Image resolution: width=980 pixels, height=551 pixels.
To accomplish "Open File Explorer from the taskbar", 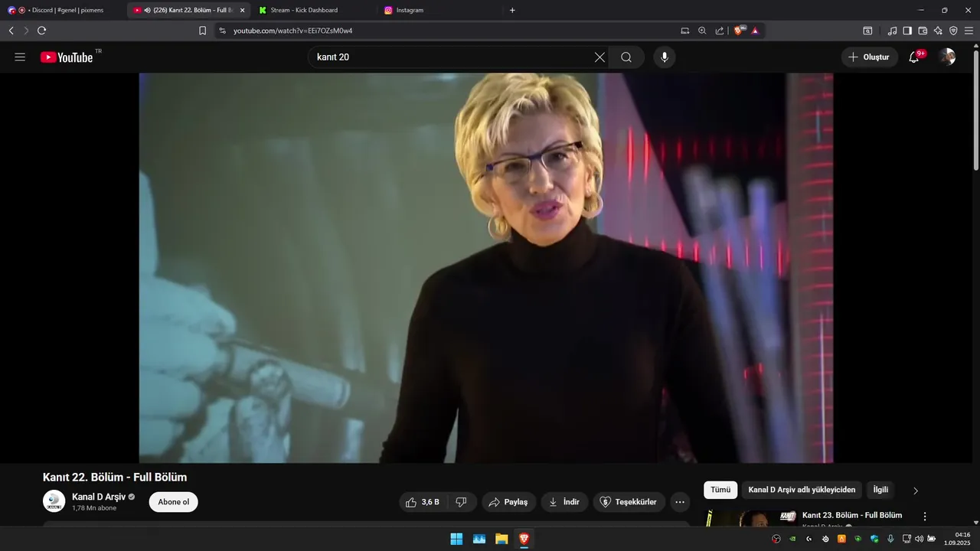I will [501, 539].
